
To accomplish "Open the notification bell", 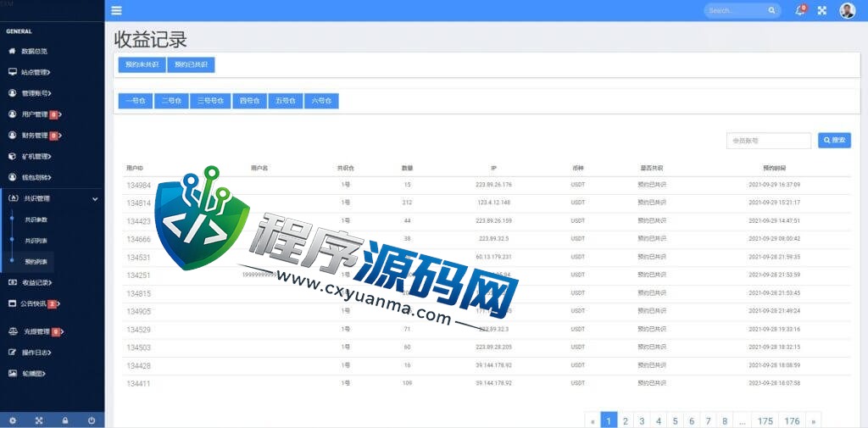I will 799,10.
